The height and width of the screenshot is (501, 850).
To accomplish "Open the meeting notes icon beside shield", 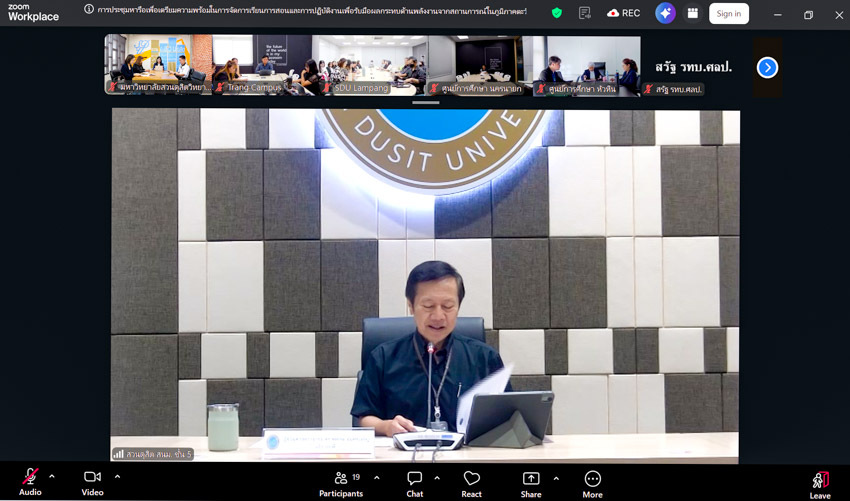I will (x=585, y=13).
